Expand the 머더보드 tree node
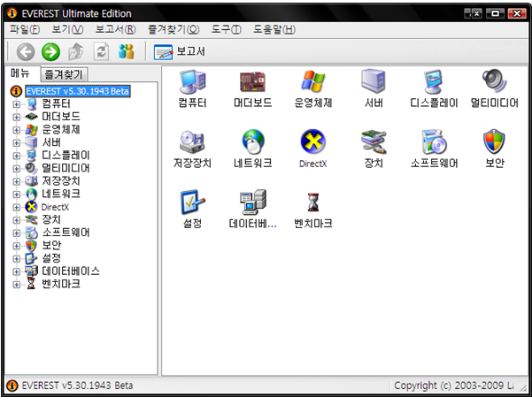 click(x=16, y=117)
